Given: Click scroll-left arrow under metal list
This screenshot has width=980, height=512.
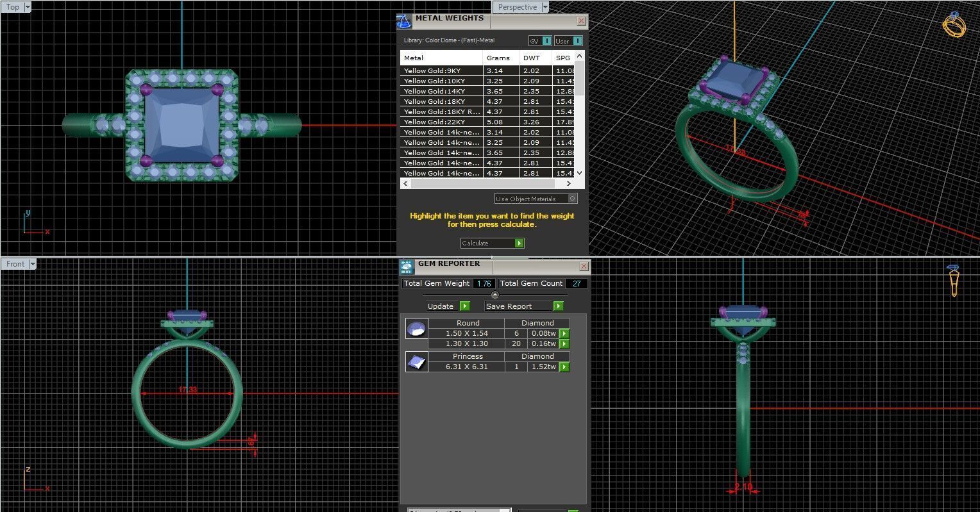Looking at the screenshot, I should (x=405, y=183).
